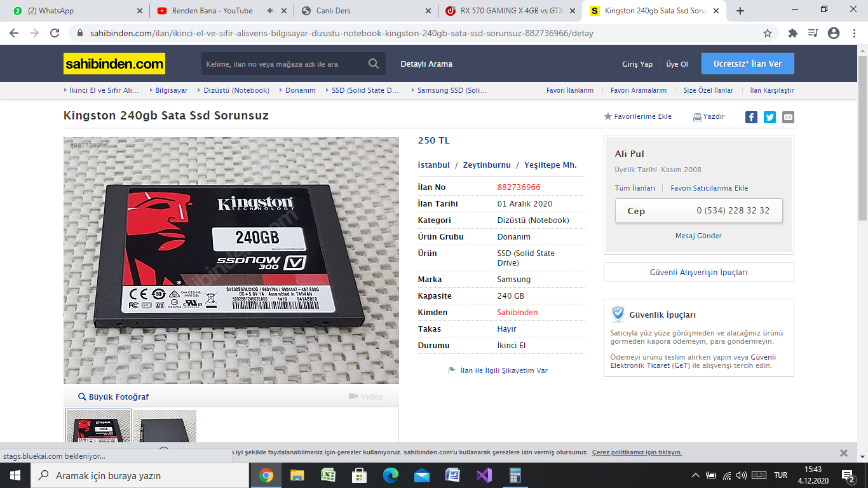The height and width of the screenshot is (488, 868).
Task: Click the sahibinden.com logo
Action: pyautogui.click(x=114, y=64)
